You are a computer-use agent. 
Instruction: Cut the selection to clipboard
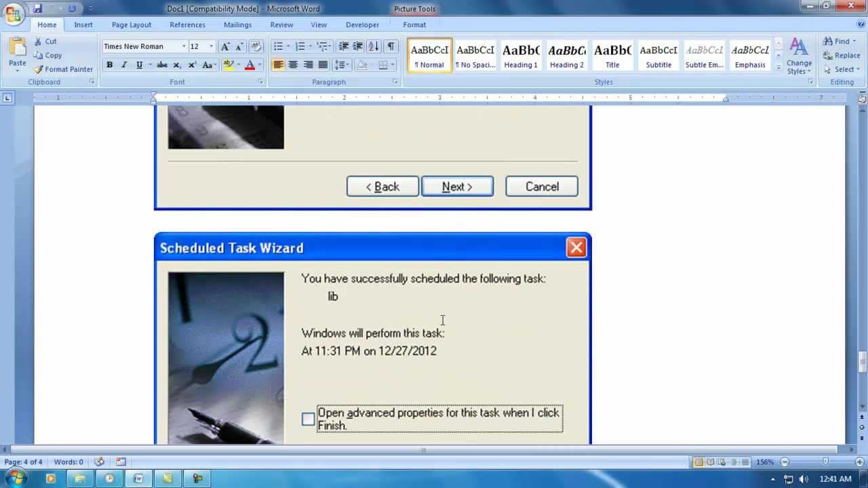pos(45,41)
